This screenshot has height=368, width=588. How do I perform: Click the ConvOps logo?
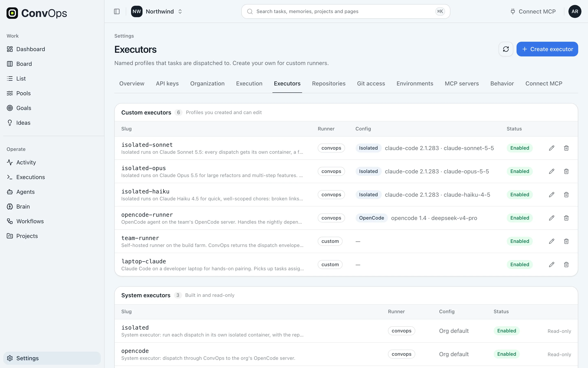click(37, 13)
